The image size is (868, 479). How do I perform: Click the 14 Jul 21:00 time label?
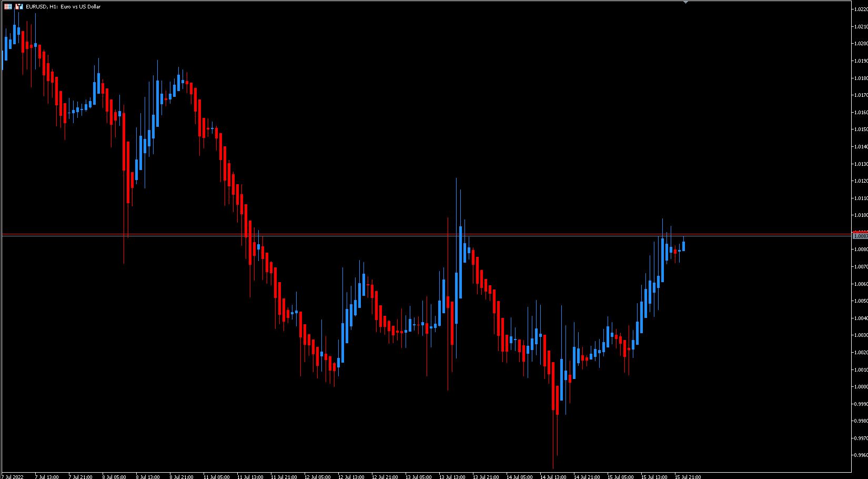[587, 477]
